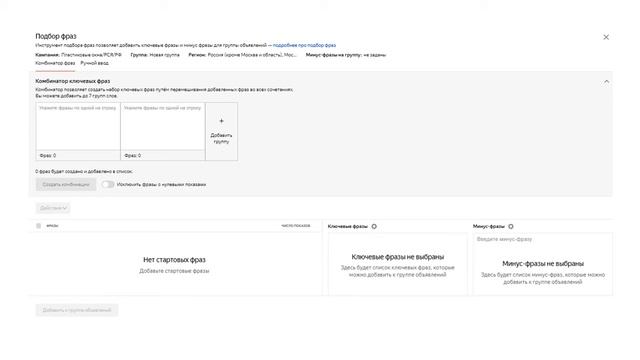Focus the Введите минус-фразу input field
Image resolution: width=640 pixels, height=360 pixels.
(542, 239)
